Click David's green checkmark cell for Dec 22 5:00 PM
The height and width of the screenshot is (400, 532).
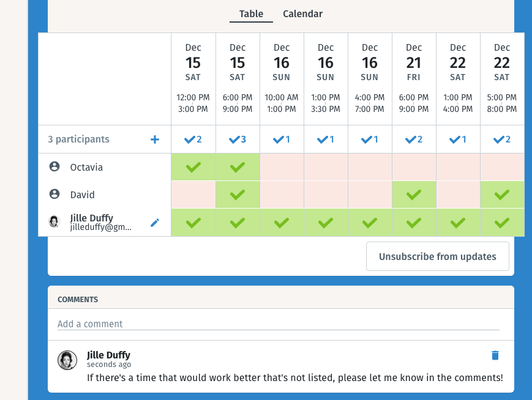pos(502,194)
